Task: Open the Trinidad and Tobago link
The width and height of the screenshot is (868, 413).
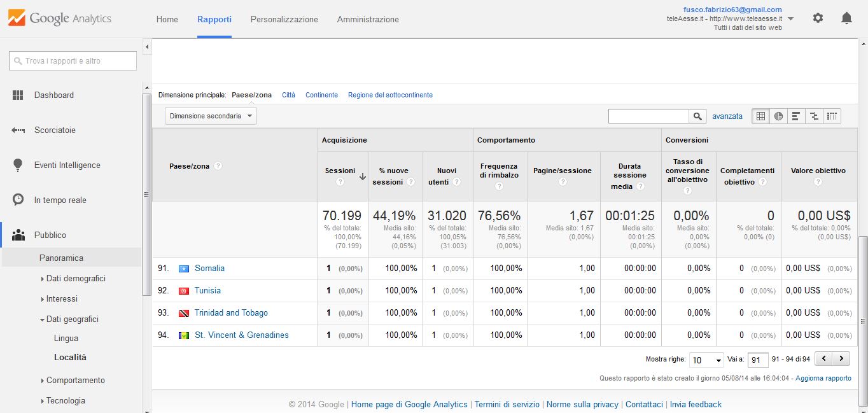Action: 231,312
